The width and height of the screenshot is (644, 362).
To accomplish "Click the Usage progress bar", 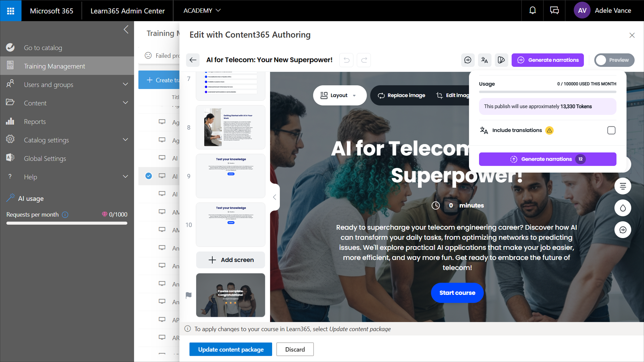I will pos(548,92).
